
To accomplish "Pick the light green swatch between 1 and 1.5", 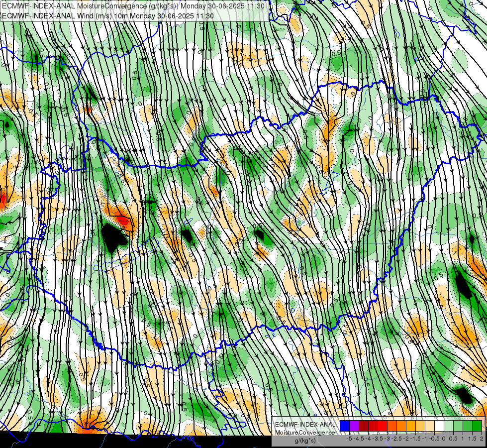I will [458, 426].
